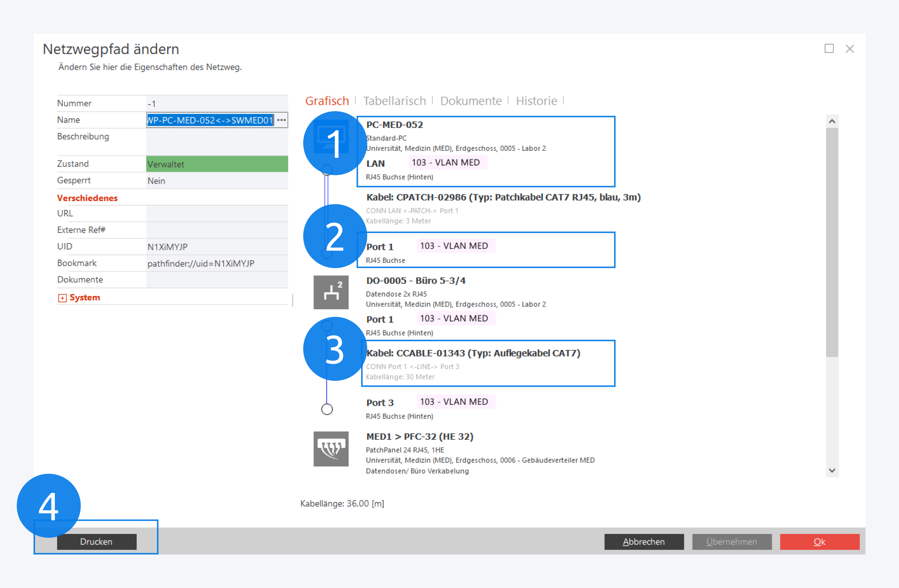
Task: Click the ellipsis button beside Name field
Action: [x=282, y=120]
